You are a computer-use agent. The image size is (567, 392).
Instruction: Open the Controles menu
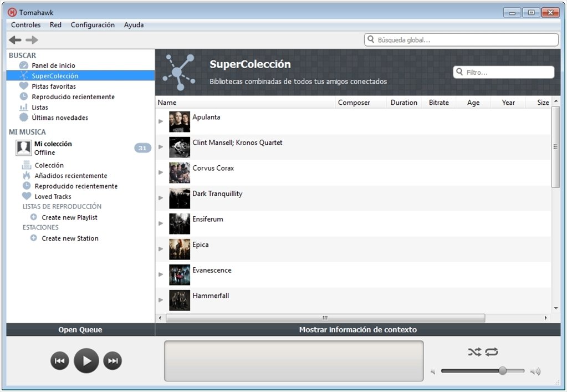click(25, 24)
